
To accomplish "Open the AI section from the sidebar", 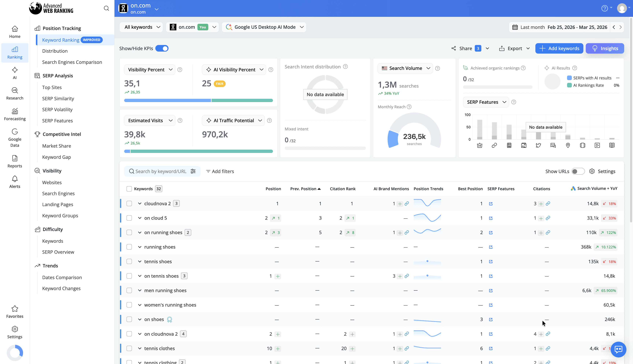I will point(14,73).
